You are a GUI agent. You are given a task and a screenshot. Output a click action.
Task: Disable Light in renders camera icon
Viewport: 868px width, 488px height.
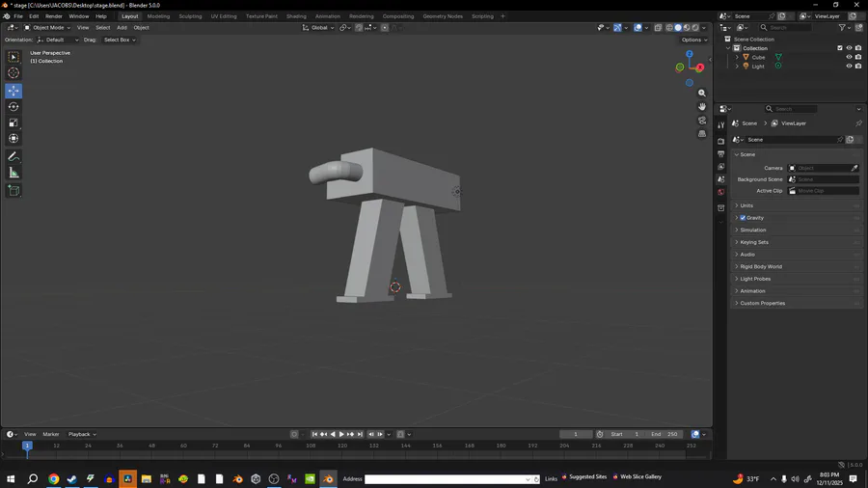[x=858, y=66]
